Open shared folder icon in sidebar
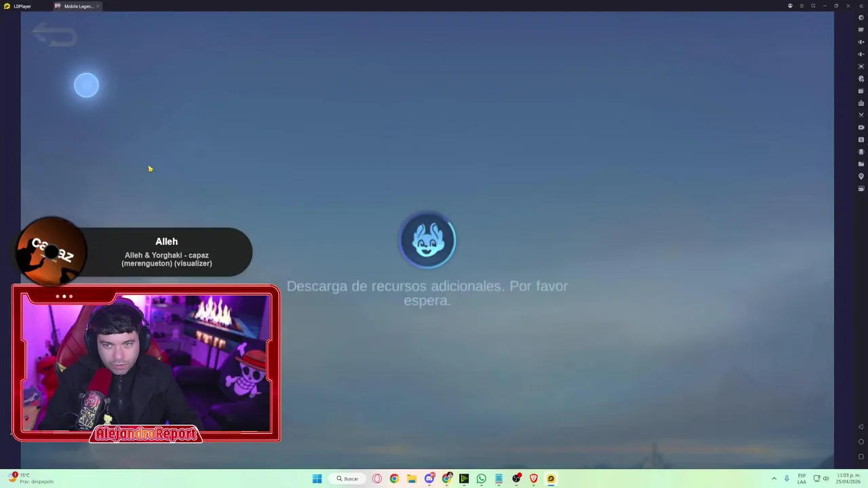Image resolution: width=868 pixels, height=488 pixels. 861,164
